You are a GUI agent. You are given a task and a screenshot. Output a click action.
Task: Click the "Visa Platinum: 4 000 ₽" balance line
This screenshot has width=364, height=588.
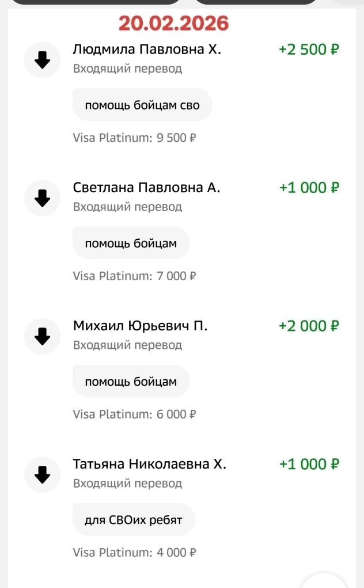click(x=135, y=553)
